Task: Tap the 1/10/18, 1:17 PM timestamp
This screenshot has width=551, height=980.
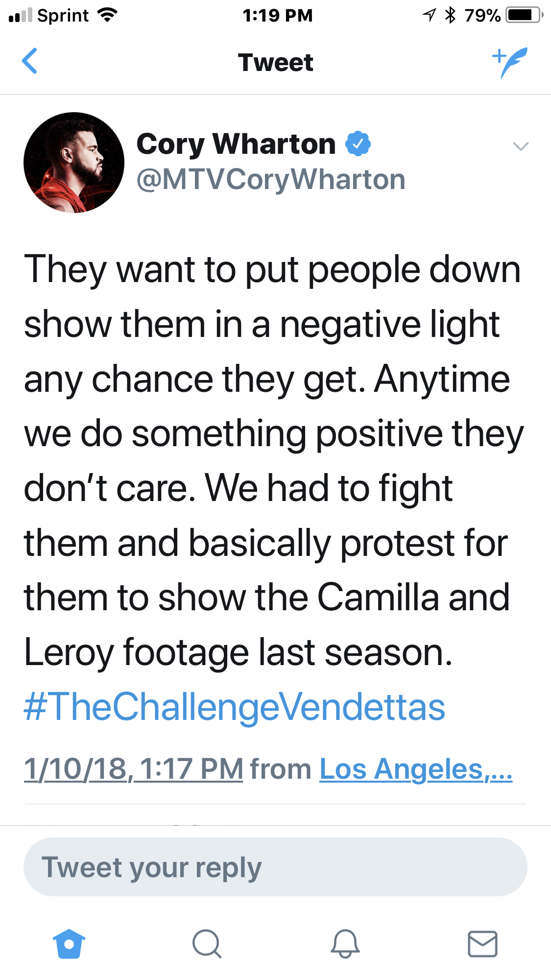Action: point(133,768)
